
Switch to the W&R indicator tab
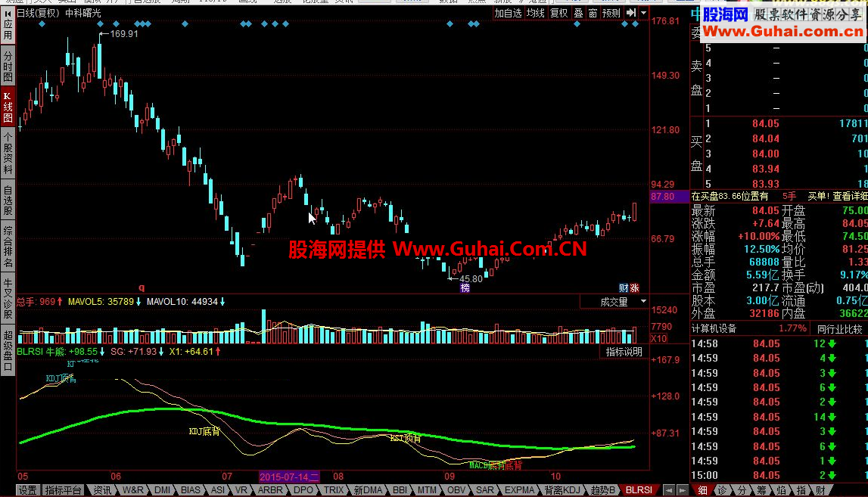click(x=133, y=490)
